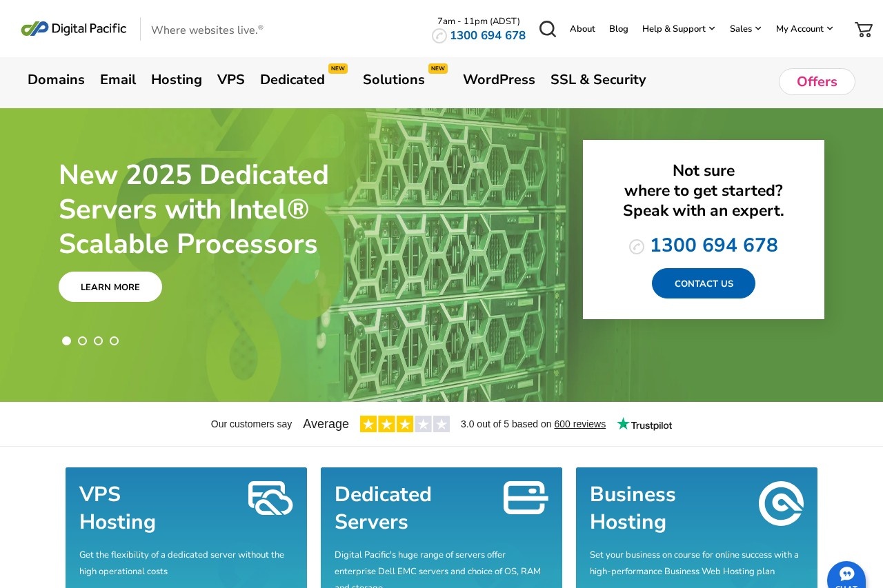Screen dimensions: 883x588
Task: Click the VPS Hosting cloud icon
Action: pyautogui.click(x=270, y=498)
